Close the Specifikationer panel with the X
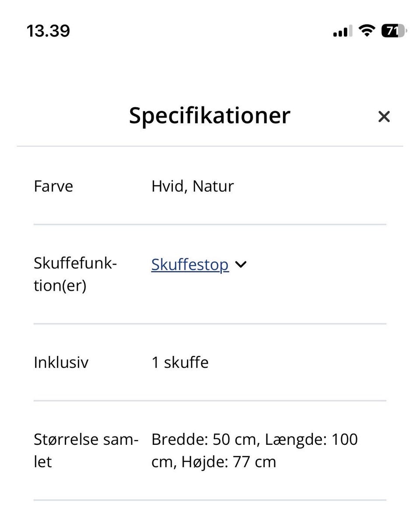420x521 pixels. pos(384,116)
